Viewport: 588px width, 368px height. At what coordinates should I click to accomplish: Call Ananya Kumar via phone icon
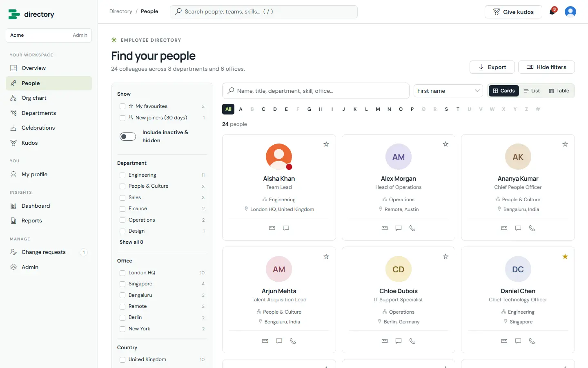532,228
